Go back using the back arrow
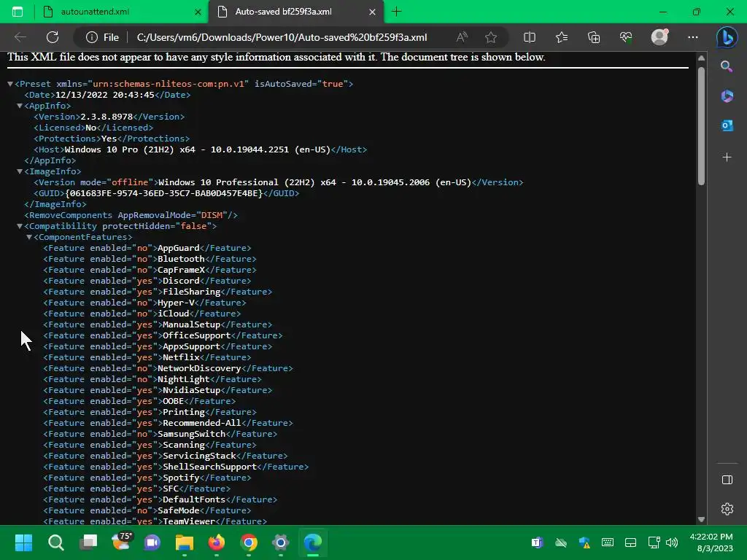 pos(20,37)
